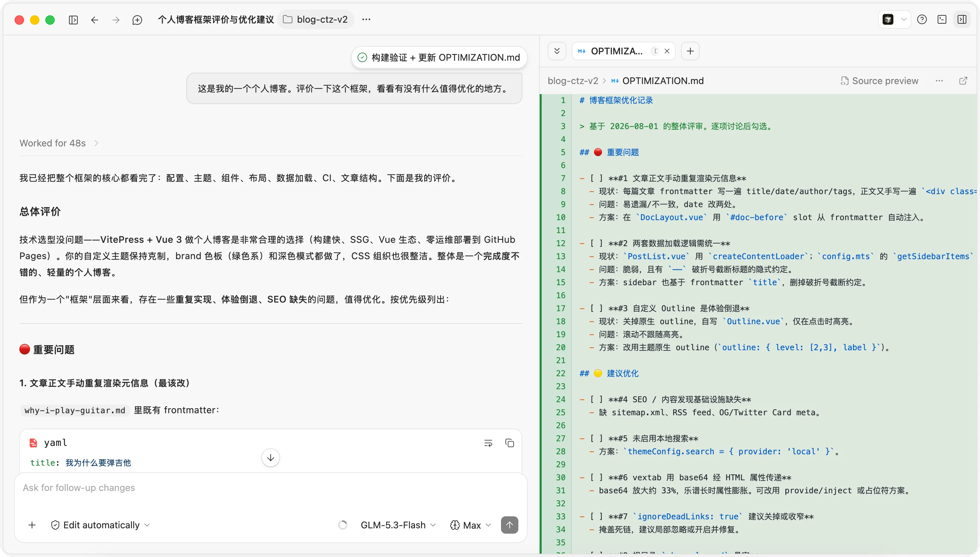The image size is (980, 557).
Task: Click the 重要问题 heading in the editor
Action: [623, 152]
